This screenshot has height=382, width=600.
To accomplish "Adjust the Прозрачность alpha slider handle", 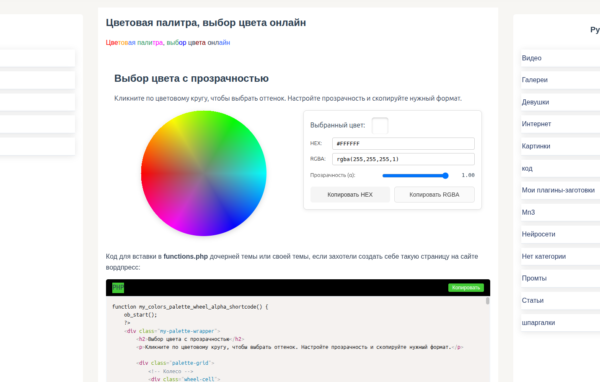I will coord(445,175).
